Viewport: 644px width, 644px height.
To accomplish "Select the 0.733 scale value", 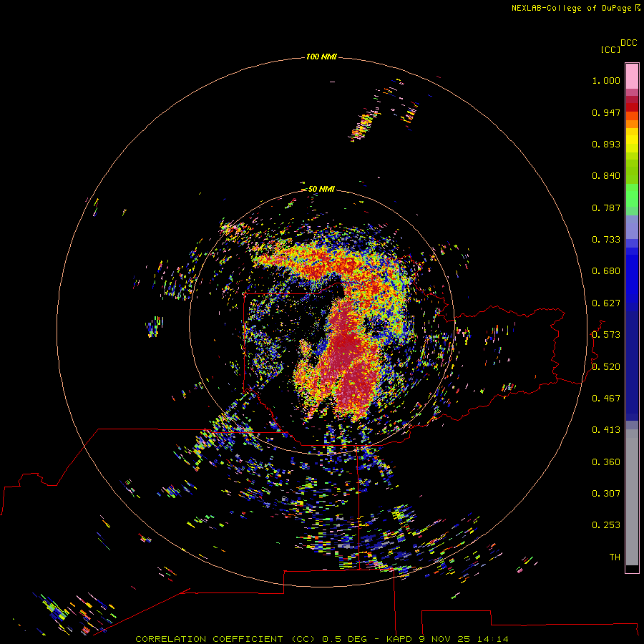I will tap(606, 240).
